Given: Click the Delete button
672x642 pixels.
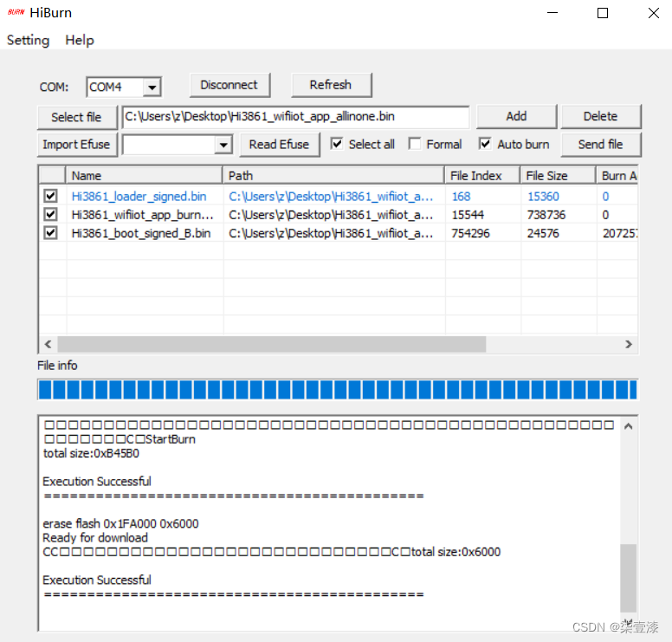Looking at the screenshot, I should (x=601, y=116).
